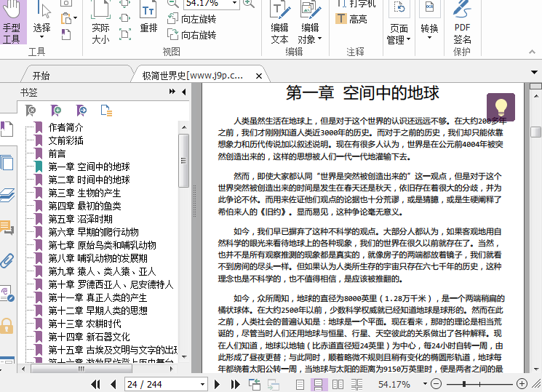Go to first page with status bar button

[95, 384]
